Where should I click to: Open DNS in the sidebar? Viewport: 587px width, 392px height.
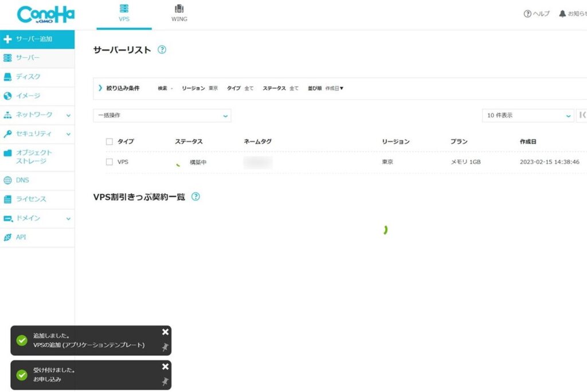click(37, 180)
